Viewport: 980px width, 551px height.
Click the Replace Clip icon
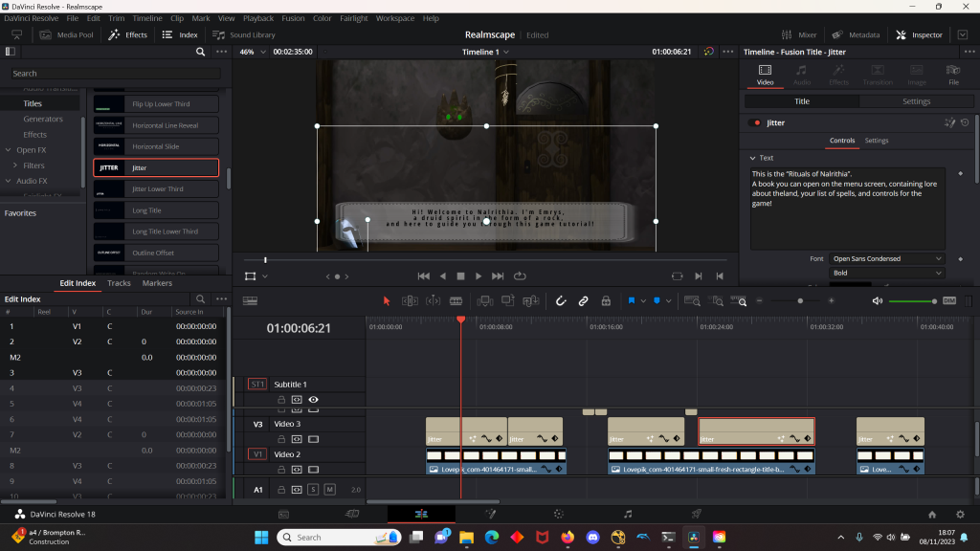click(530, 301)
